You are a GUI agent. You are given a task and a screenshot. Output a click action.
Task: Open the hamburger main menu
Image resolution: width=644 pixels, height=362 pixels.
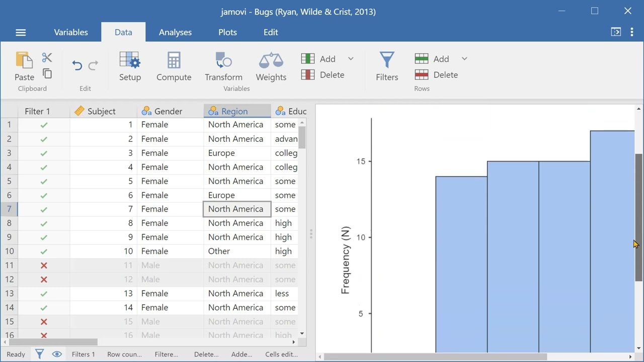click(x=21, y=32)
